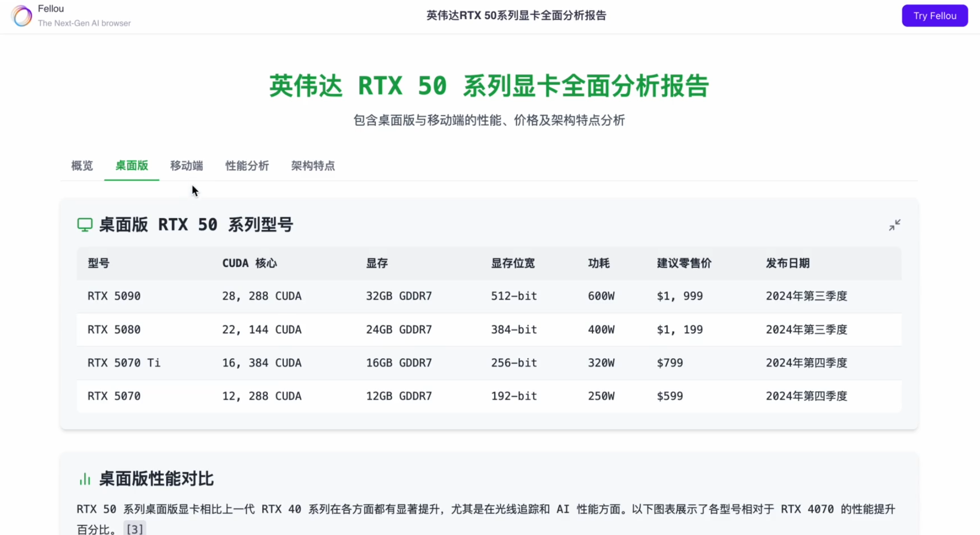Click the bar chart icon beside 桌面版性能对比
The height and width of the screenshot is (535, 980).
[85, 479]
